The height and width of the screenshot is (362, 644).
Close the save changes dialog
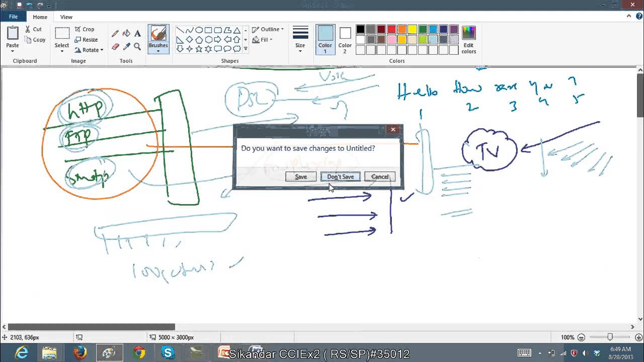pyautogui.click(x=393, y=130)
